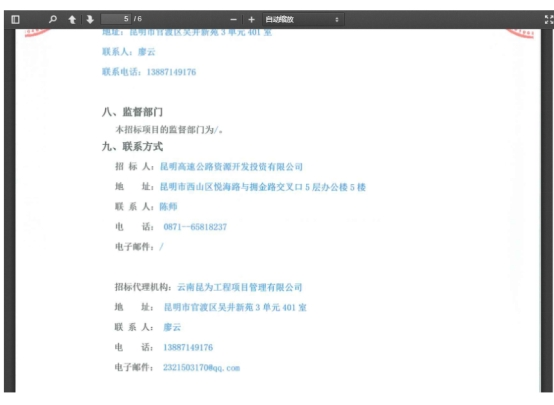Click the heading 九、联系方式
This screenshot has height=405, width=554.
click(132, 147)
